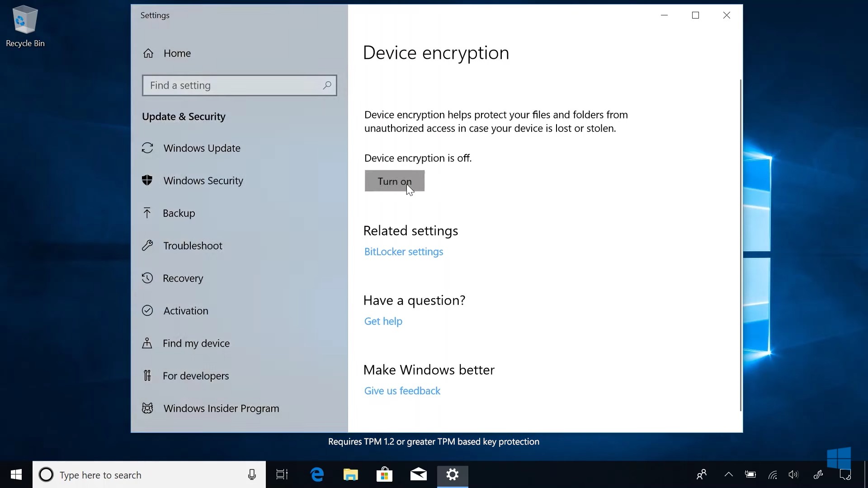Open For developers settings
Image resolution: width=868 pixels, height=488 pixels.
[x=196, y=375]
